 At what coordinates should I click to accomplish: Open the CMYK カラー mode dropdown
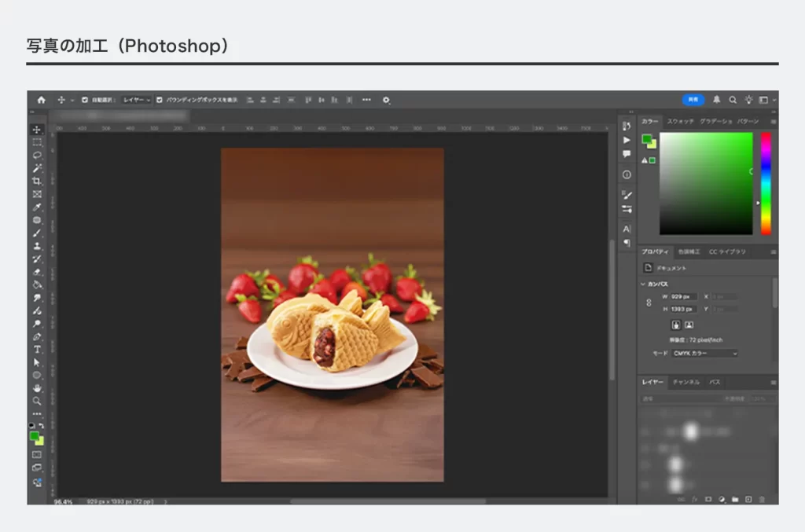click(704, 354)
